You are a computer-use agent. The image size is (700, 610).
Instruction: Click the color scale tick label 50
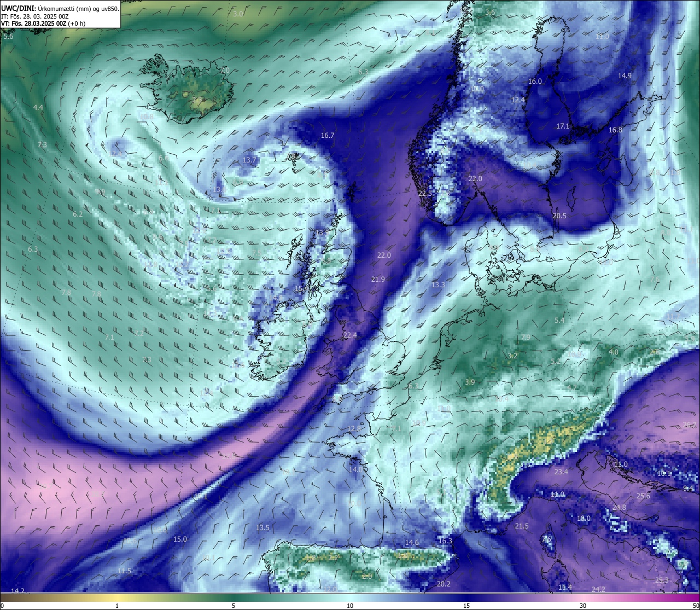(x=696, y=606)
